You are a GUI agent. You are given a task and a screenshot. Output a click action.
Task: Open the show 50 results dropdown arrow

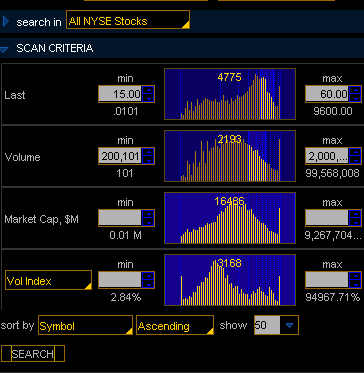tap(289, 325)
